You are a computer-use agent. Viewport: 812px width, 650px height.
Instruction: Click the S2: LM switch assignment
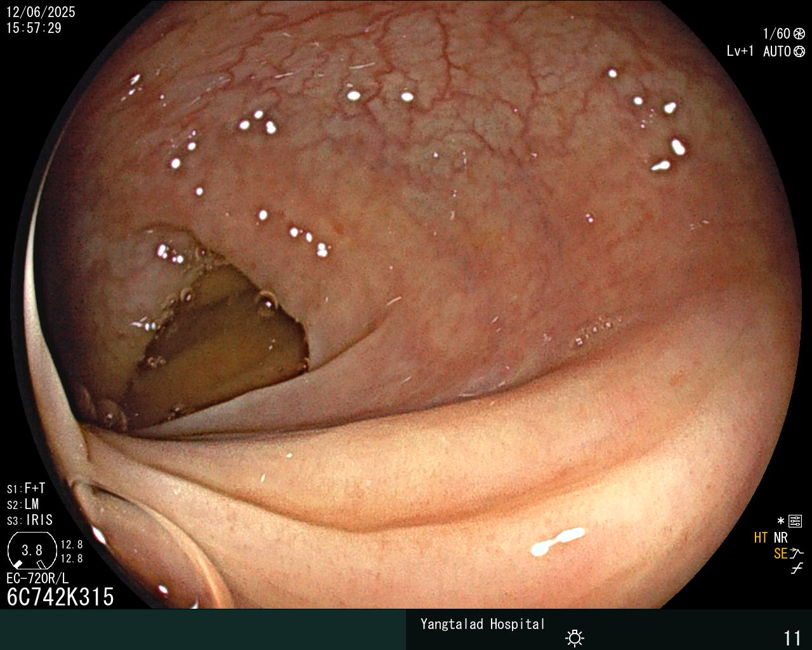pos(23,504)
